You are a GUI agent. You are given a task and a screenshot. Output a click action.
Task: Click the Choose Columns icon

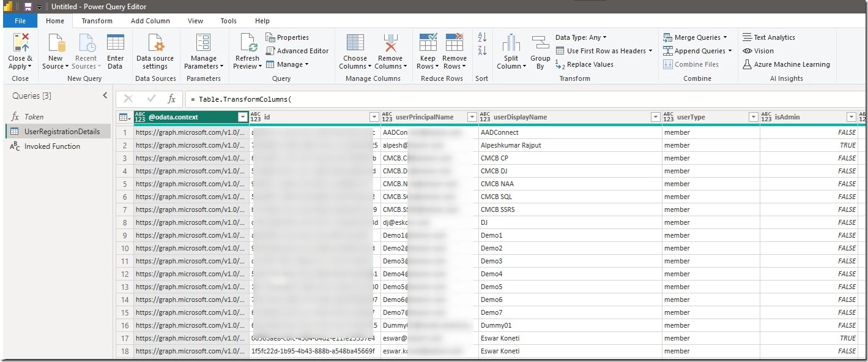tap(355, 43)
